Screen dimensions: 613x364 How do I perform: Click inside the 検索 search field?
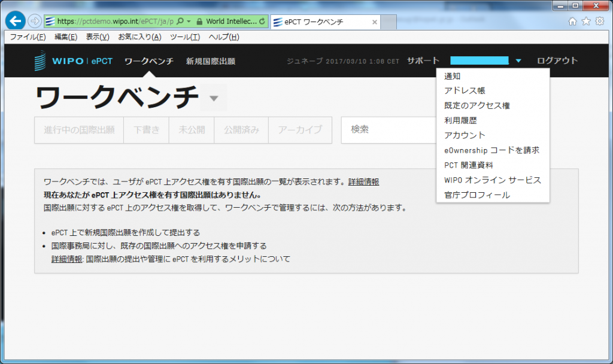click(389, 130)
